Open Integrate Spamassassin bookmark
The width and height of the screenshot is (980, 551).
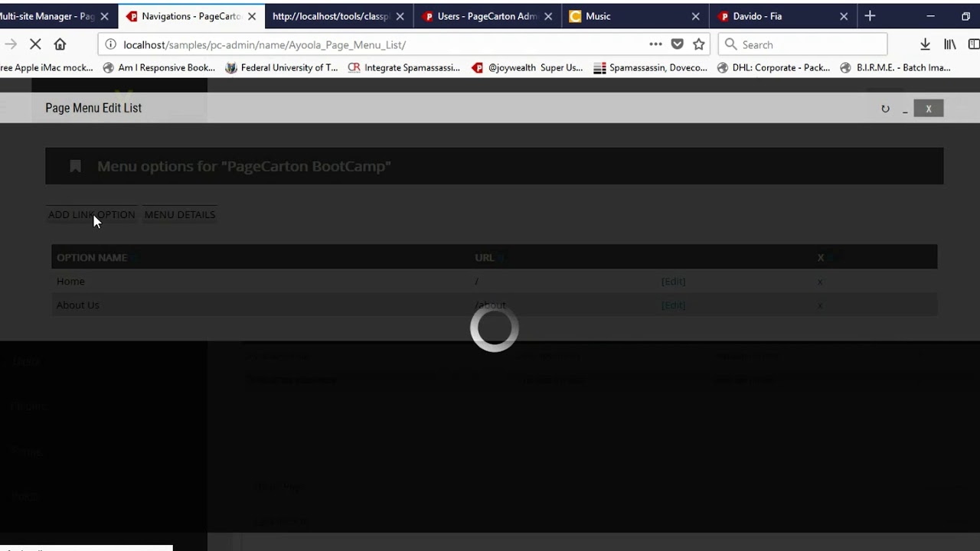click(404, 67)
